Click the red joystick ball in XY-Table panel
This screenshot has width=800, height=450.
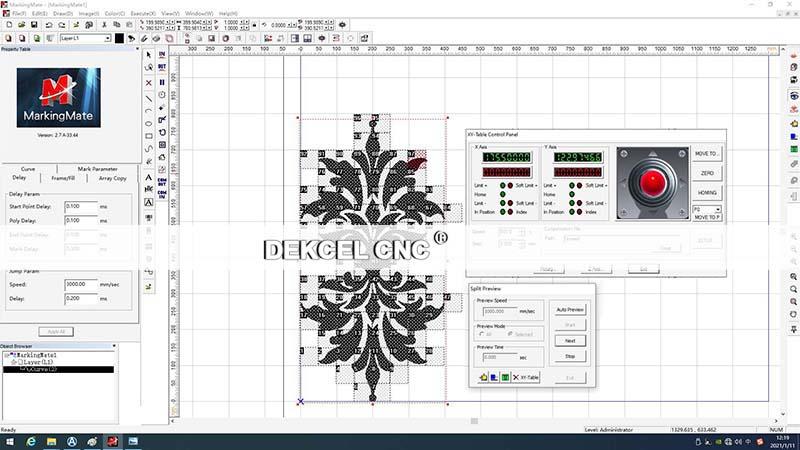coord(652,183)
